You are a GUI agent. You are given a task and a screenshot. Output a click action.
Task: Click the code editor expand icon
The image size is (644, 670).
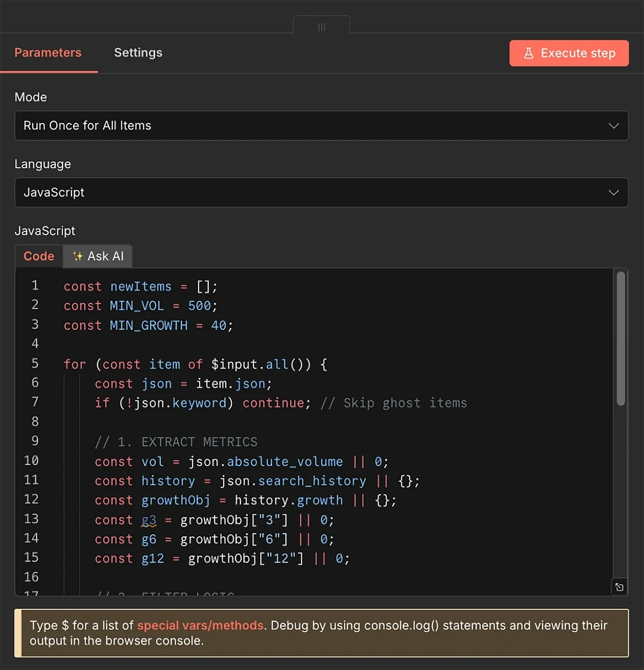(619, 587)
